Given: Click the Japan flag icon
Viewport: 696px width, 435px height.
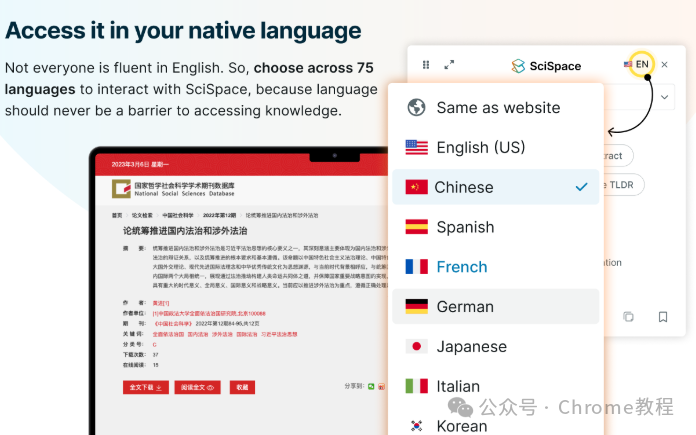Looking at the screenshot, I should pyautogui.click(x=416, y=346).
